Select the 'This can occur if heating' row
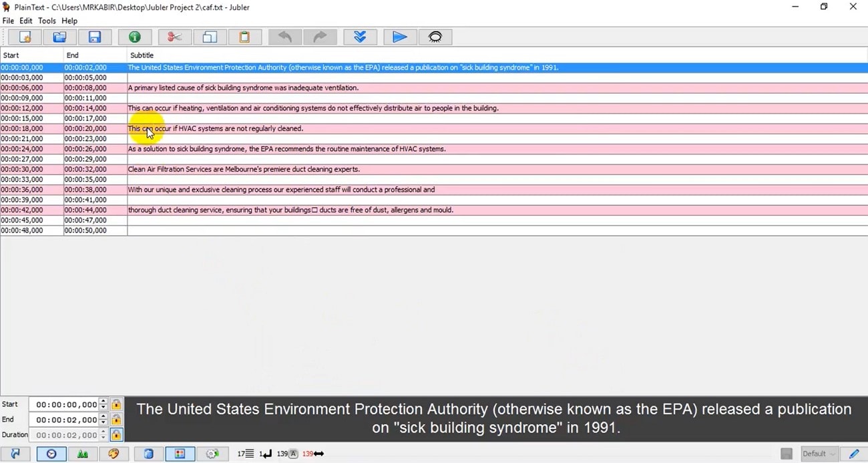Screen dimensions: 868x463 (x=434, y=108)
